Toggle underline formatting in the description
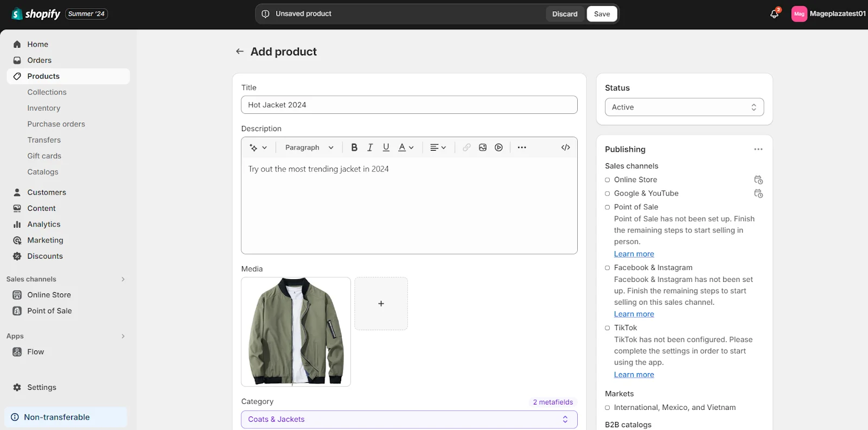This screenshot has height=430, width=868. coord(386,147)
